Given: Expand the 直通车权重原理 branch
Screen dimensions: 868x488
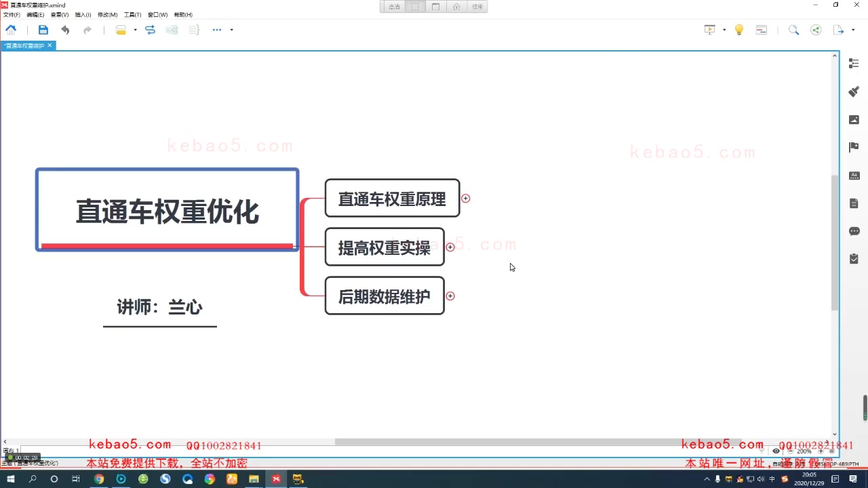Looking at the screenshot, I should pos(466,199).
